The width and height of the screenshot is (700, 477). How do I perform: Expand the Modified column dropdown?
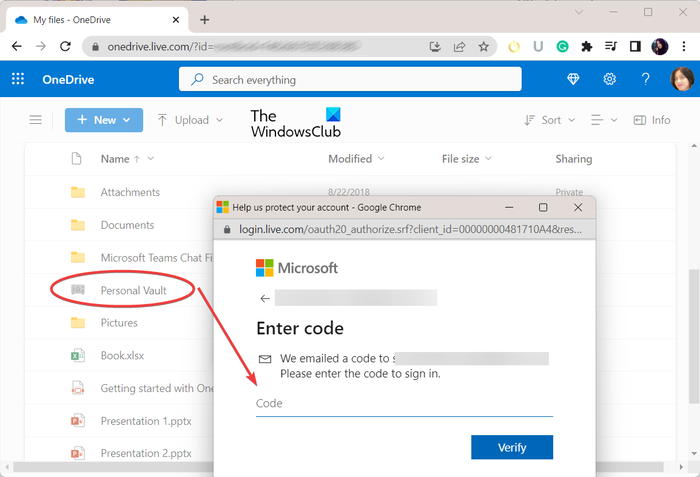381,159
